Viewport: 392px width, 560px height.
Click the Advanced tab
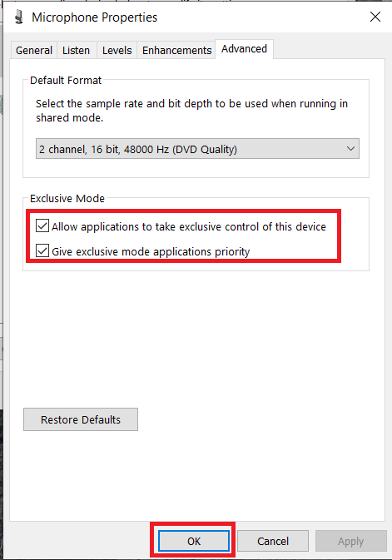[244, 48]
